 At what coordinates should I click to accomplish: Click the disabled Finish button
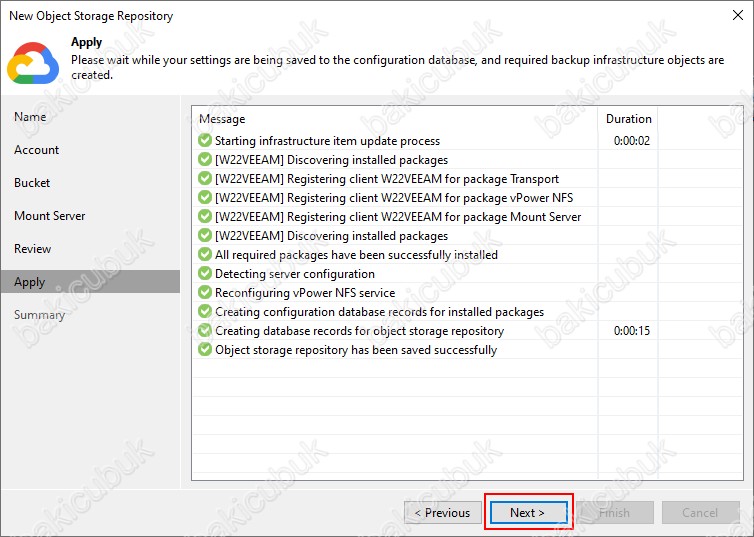(x=615, y=512)
